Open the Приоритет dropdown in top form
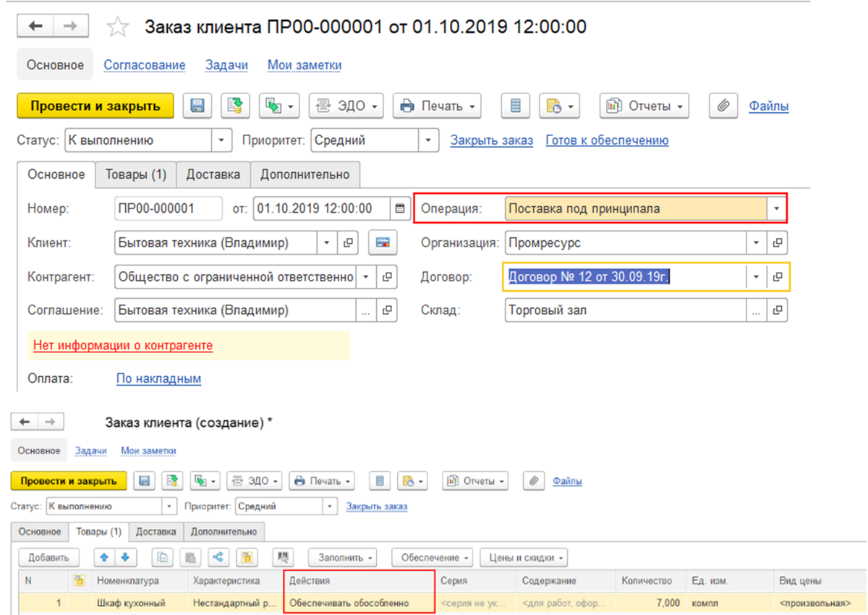The height and width of the screenshot is (615, 868). click(430, 140)
